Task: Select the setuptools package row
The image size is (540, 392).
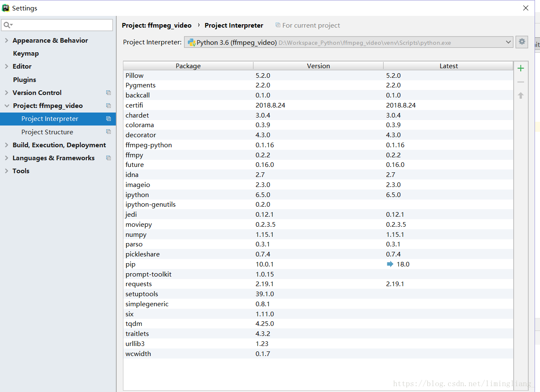Action: [318, 294]
